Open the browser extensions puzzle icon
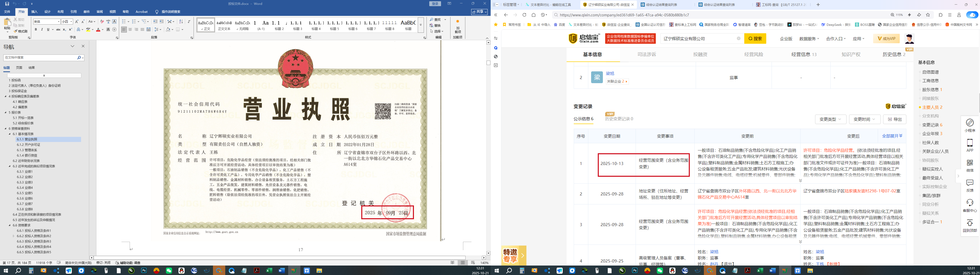The image size is (980, 275). click(940, 15)
